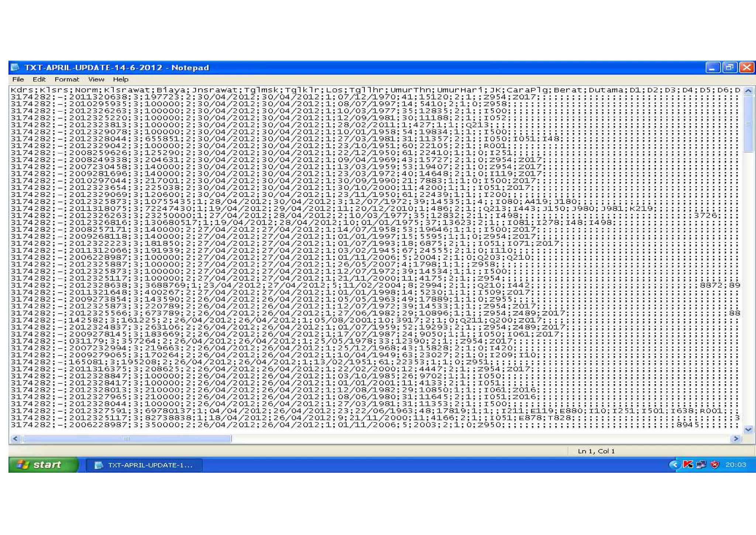
Task: Click the taskbar clock showing 20:03
Action: (735, 464)
